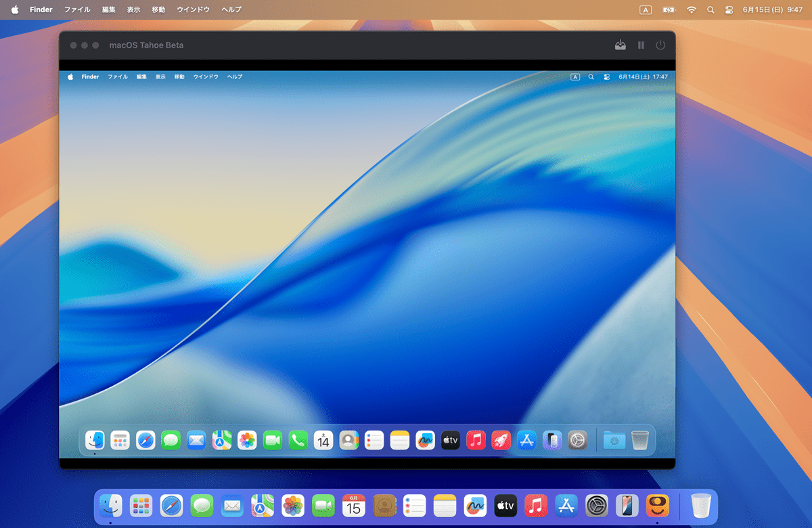This screenshot has width=812, height=528.
Task: Click the host input source A icon
Action: [646, 10]
